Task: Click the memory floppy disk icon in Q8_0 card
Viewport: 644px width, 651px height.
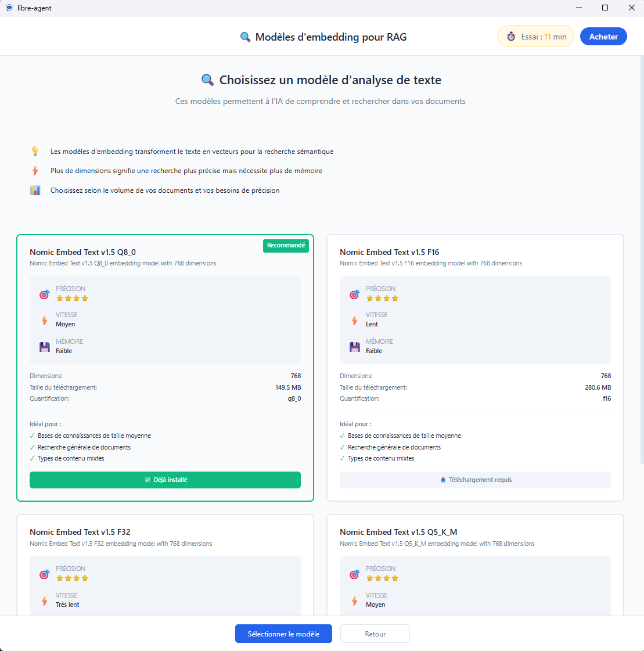Action: [x=45, y=347]
